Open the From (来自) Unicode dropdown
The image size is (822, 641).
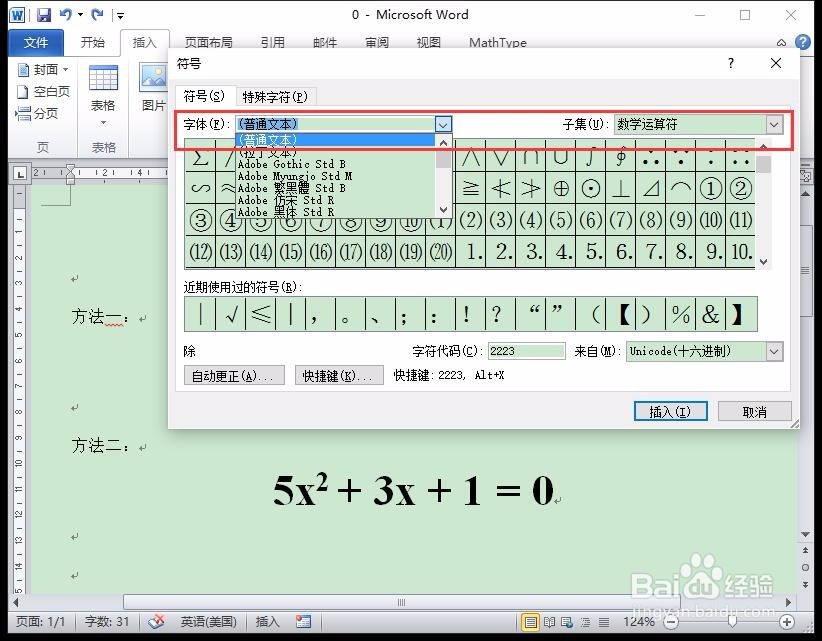pyautogui.click(x=774, y=351)
